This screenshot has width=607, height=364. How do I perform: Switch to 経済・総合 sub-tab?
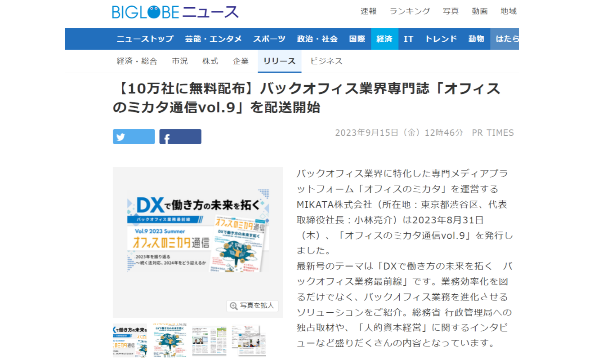point(137,61)
